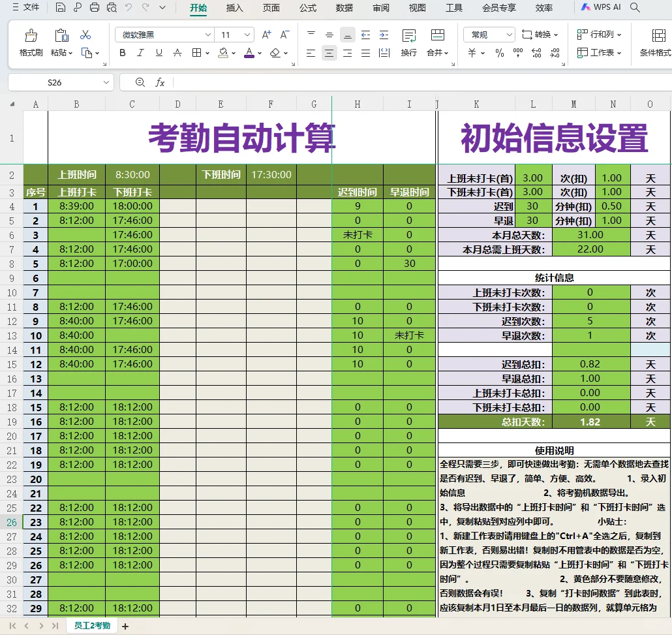This screenshot has height=635, width=672.
Task: Toggle Bold formatting
Action: click(x=123, y=53)
